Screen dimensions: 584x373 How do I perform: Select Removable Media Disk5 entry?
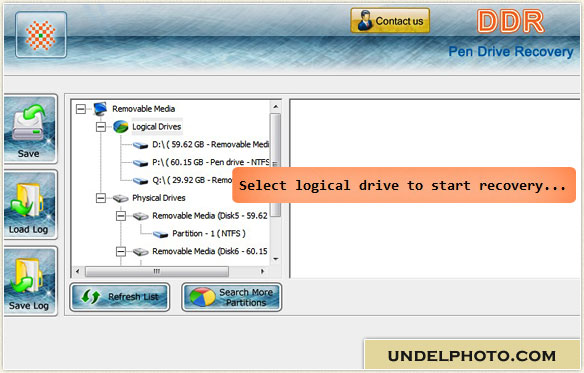[x=210, y=216]
